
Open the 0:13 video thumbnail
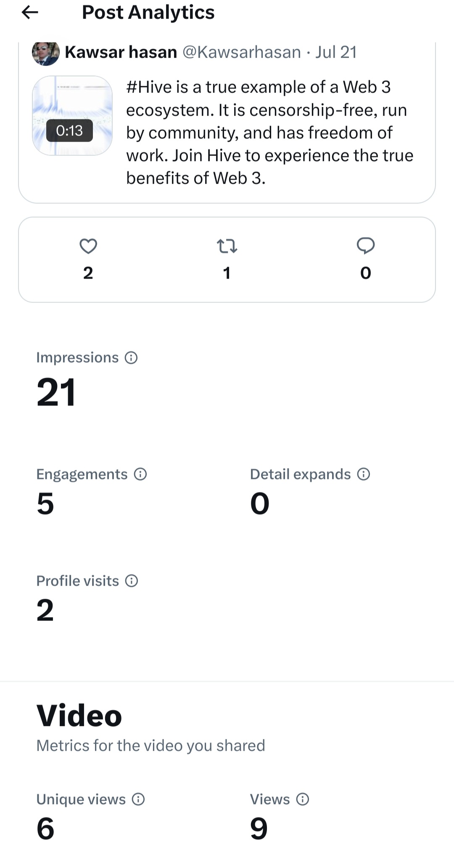(72, 116)
